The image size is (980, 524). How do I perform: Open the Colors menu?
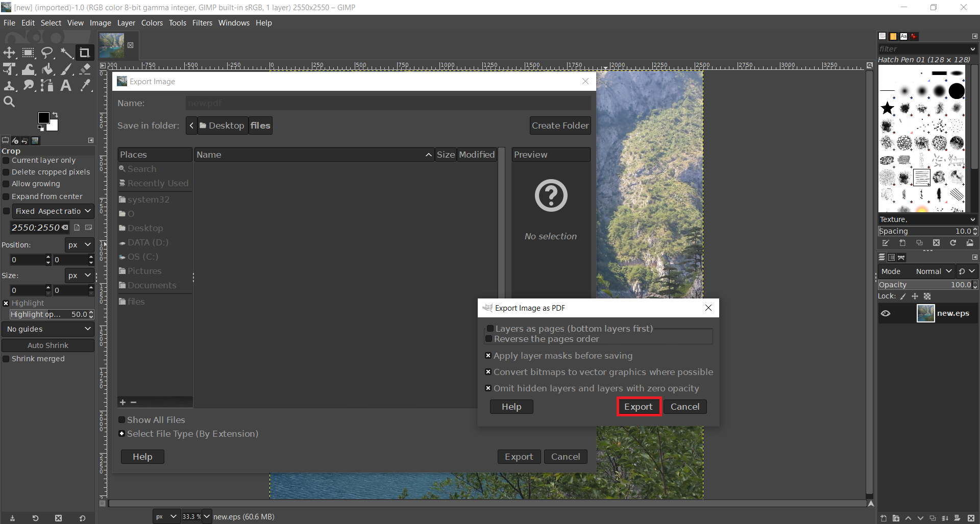(152, 23)
